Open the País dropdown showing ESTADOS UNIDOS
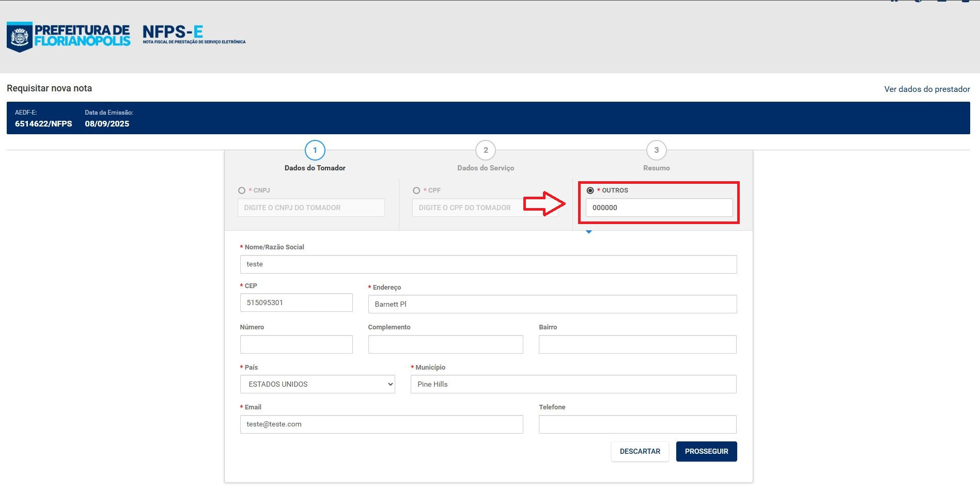 pyautogui.click(x=317, y=384)
